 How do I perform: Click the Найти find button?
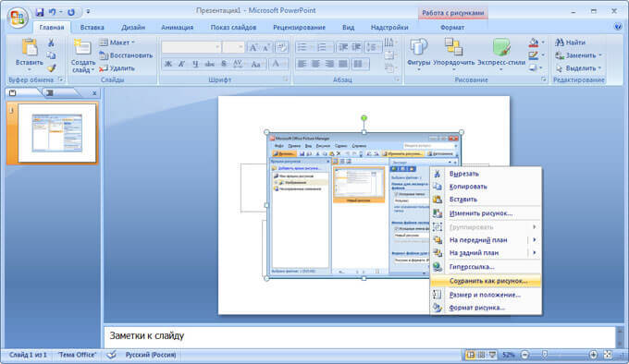570,42
